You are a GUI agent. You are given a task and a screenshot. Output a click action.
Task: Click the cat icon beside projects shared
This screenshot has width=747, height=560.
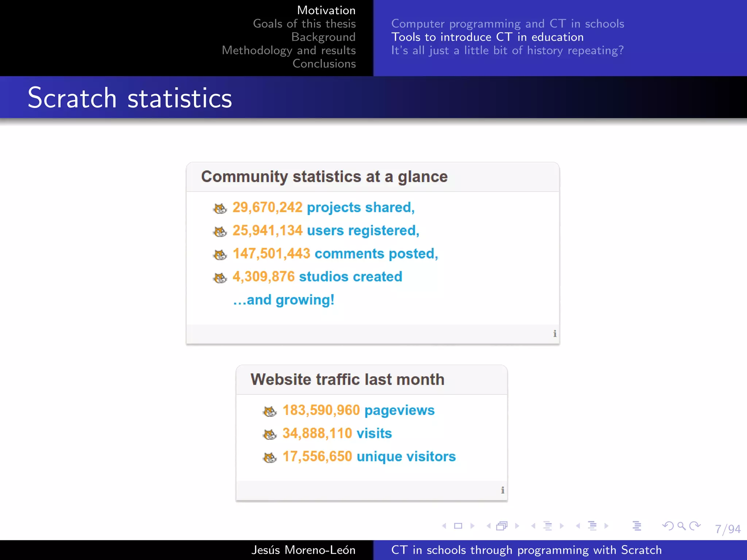point(220,208)
